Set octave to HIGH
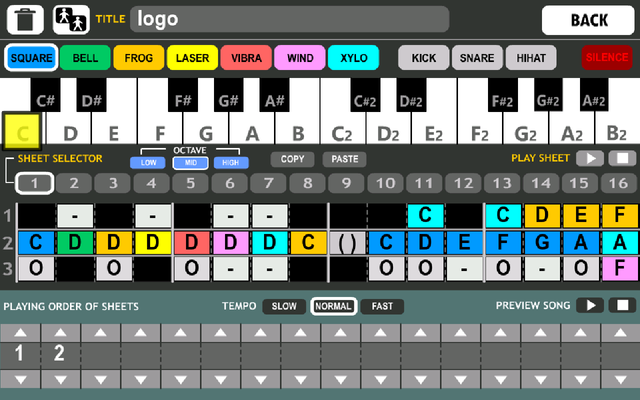 point(231,163)
